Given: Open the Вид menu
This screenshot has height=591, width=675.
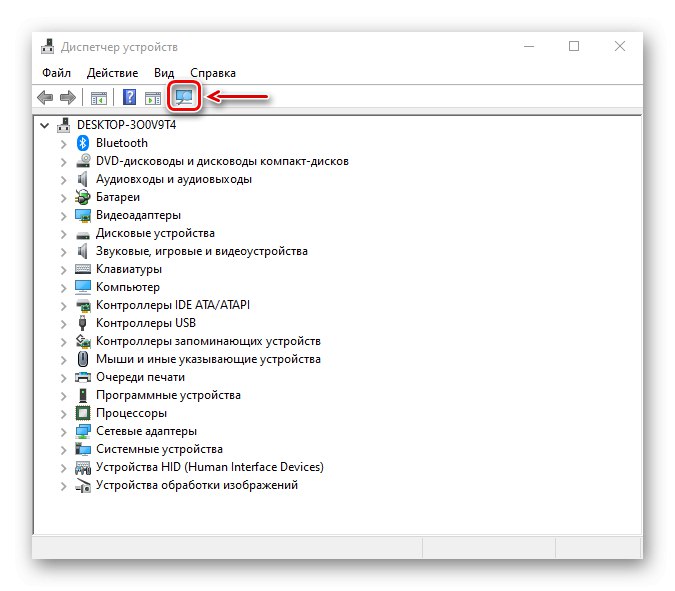Looking at the screenshot, I should coord(164,73).
